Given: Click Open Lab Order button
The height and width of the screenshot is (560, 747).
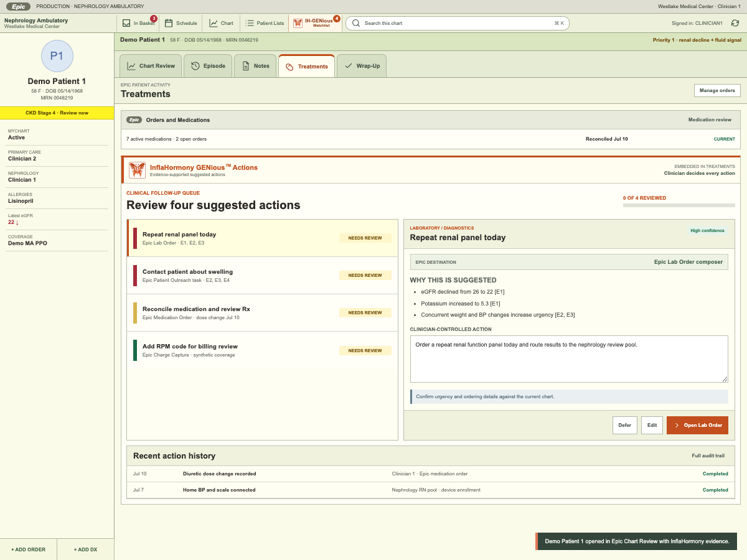Looking at the screenshot, I should point(697,426).
